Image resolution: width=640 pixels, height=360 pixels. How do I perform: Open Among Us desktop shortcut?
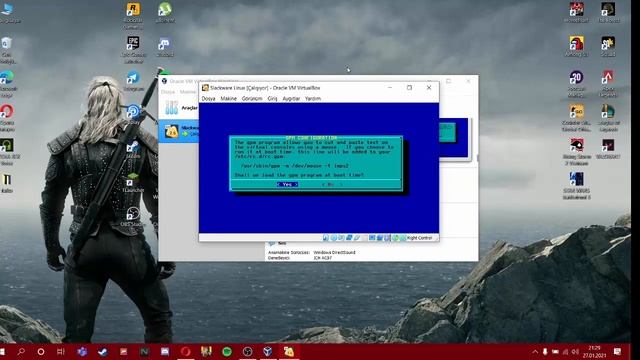click(576, 46)
